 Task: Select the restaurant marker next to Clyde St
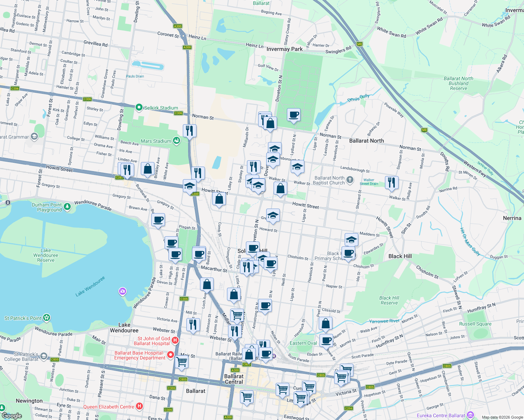pyautogui.click(x=247, y=267)
